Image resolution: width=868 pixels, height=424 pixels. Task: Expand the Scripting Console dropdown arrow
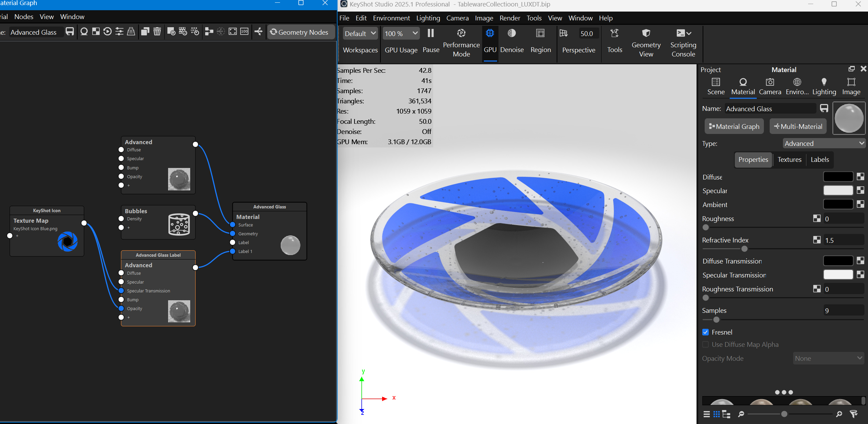[x=689, y=33]
